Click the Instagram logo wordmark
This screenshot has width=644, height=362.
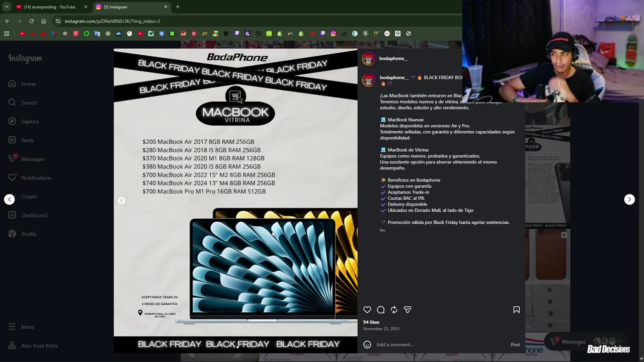tap(25, 58)
